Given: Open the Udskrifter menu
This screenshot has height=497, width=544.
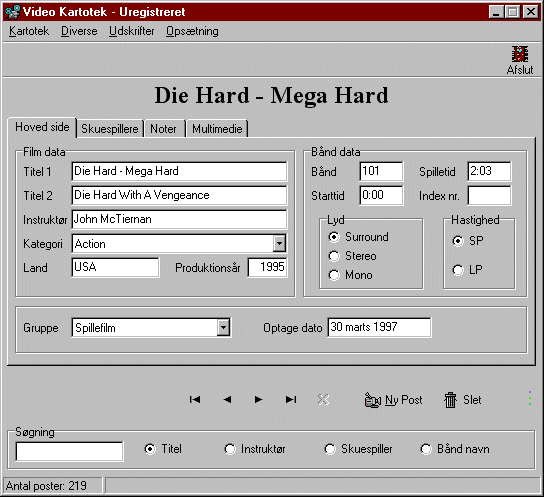Looking at the screenshot, I should click(x=131, y=31).
